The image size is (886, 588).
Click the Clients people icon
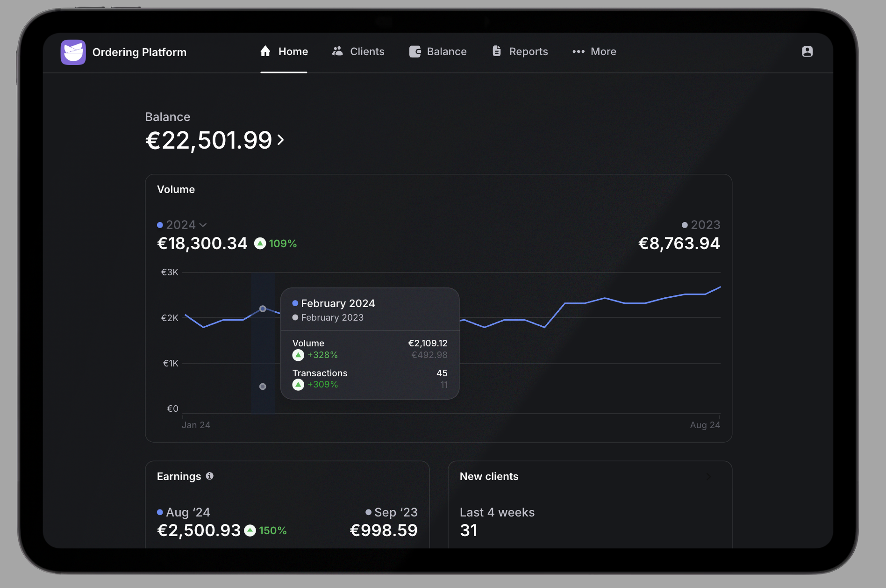(x=337, y=51)
